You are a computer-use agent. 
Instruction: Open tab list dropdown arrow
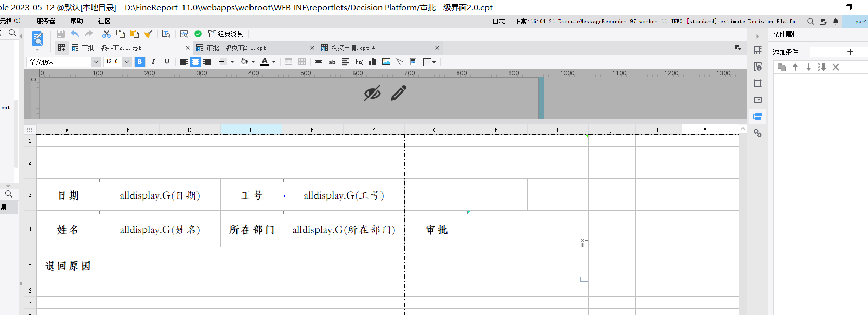tap(738, 48)
